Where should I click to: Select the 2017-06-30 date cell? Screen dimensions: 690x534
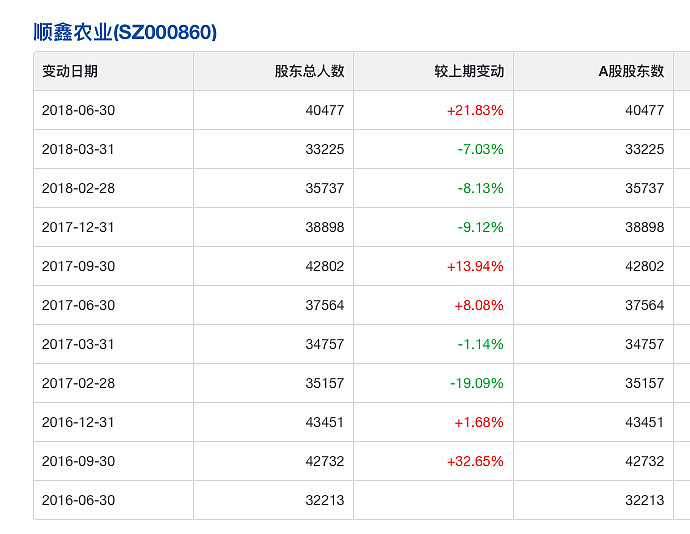pos(78,305)
